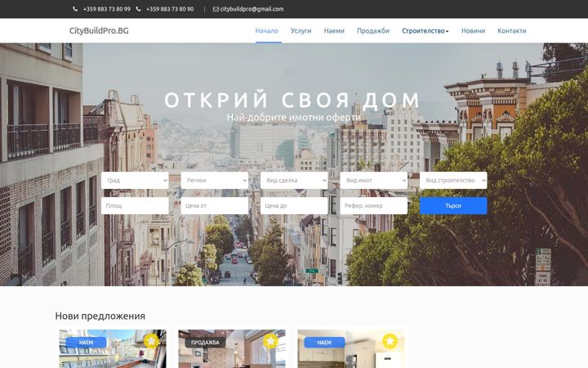Click the star badge on ПРОДАЖБА listing
Image resolution: width=588 pixels, height=368 pixels.
[x=270, y=341]
